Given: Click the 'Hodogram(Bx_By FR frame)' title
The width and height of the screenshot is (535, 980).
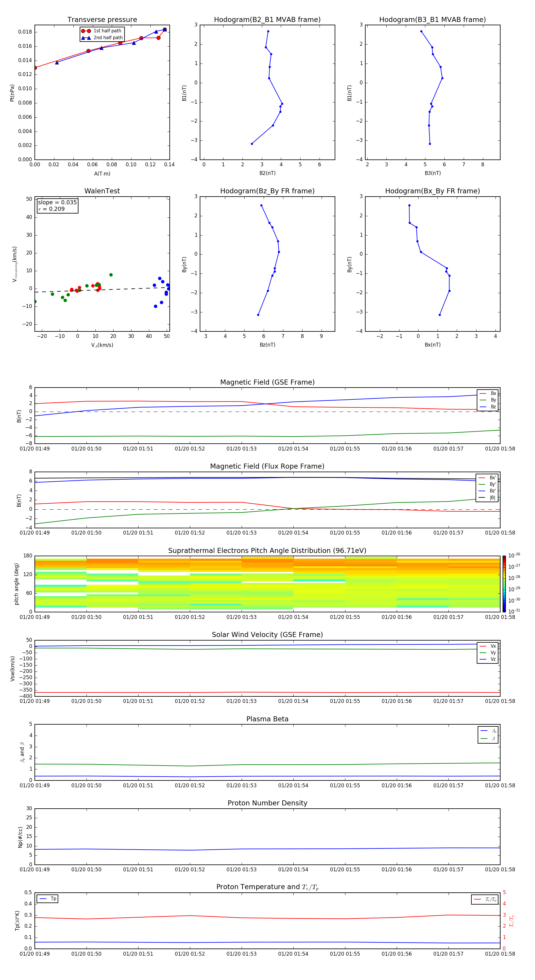Looking at the screenshot, I should 432,191.
